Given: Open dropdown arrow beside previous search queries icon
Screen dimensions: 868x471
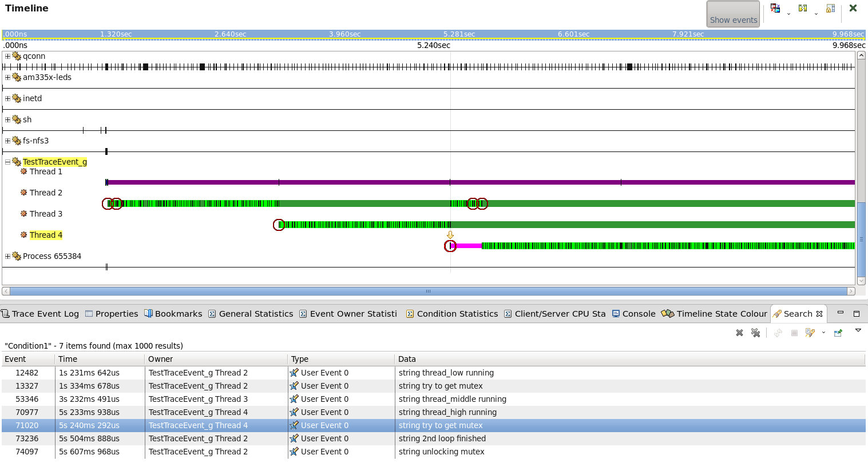Looking at the screenshot, I should (823, 333).
